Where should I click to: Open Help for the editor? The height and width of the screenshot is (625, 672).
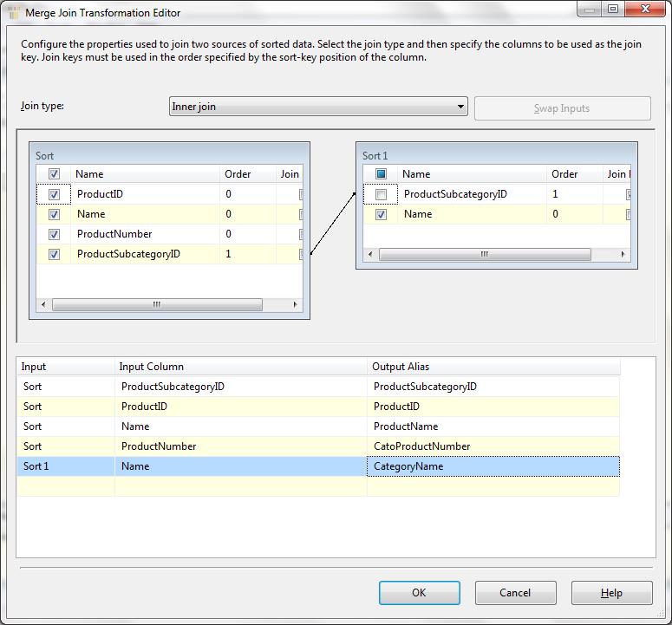tap(611, 593)
